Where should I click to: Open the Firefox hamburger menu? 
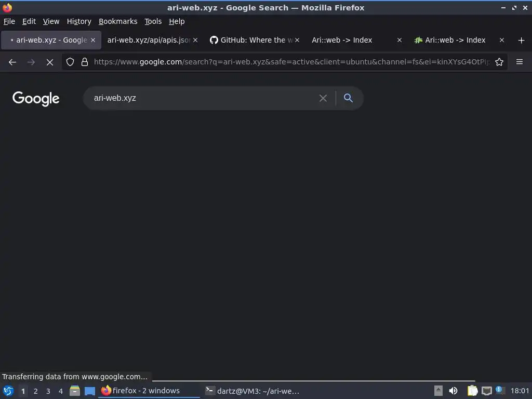click(520, 62)
